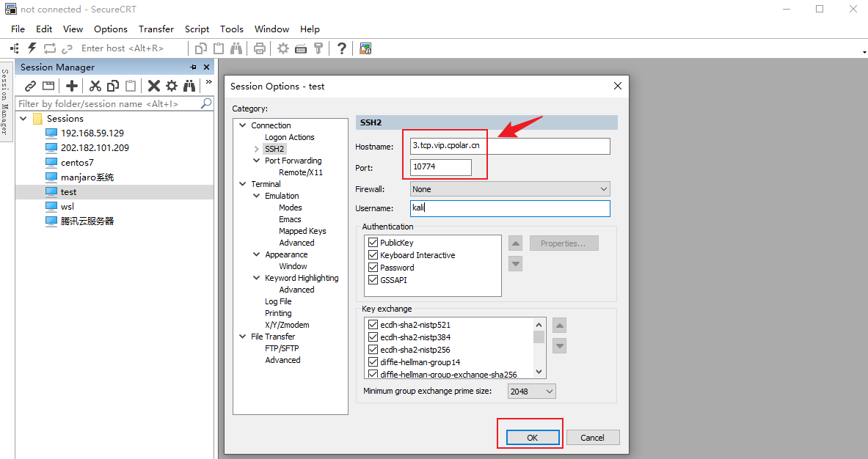Toggle the PublicKey authentication checkbox
The height and width of the screenshot is (459, 868).
point(373,243)
